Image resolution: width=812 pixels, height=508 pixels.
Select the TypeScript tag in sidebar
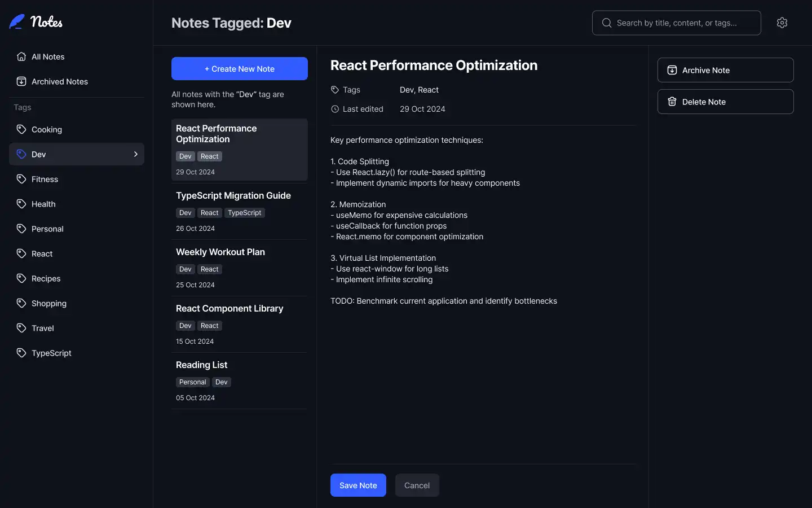pyautogui.click(x=51, y=353)
